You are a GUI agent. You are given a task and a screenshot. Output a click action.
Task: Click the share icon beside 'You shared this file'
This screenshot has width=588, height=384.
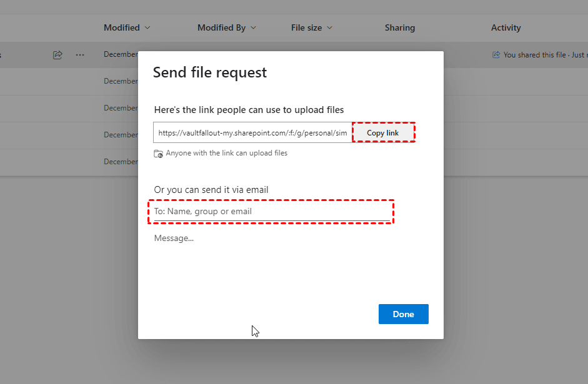[496, 55]
